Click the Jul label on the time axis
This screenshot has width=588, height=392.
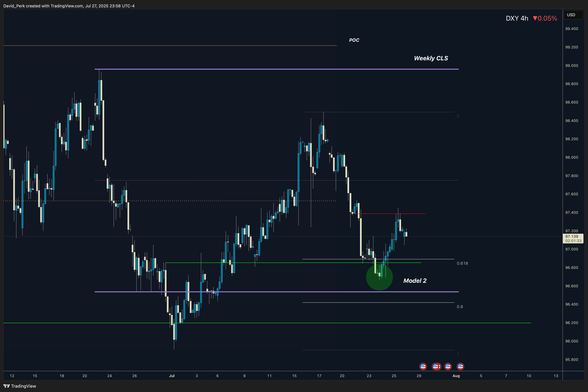coord(172,376)
